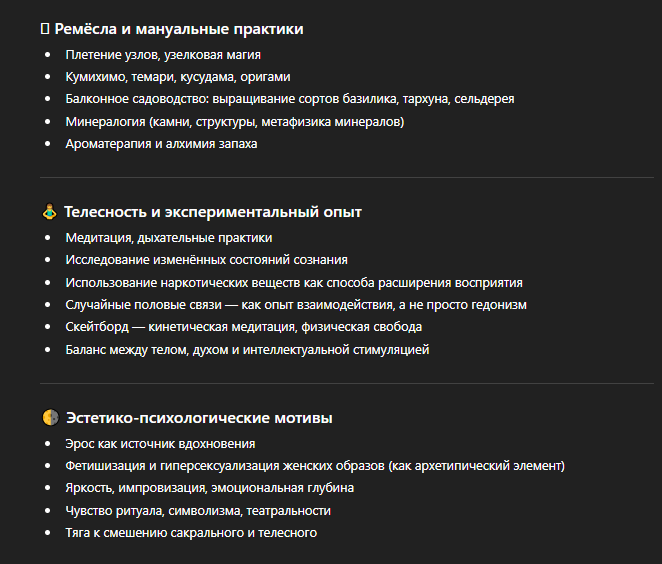The image size is (662, 564).
Task: Click the Балконное садоводство list item
Action: click(x=289, y=99)
